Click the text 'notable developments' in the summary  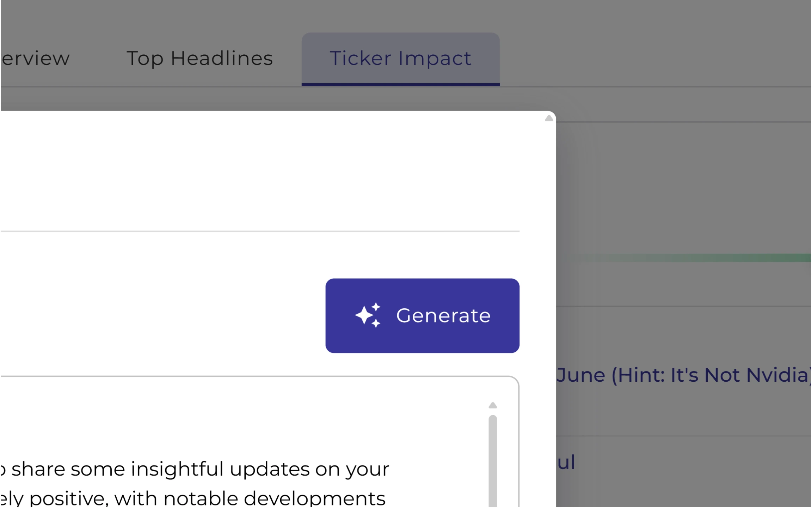click(x=275, y=497)
